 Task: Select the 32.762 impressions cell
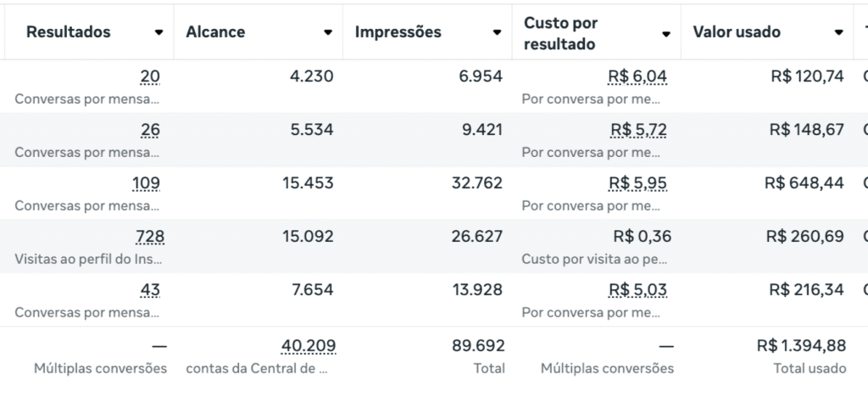tap(477, 183)
